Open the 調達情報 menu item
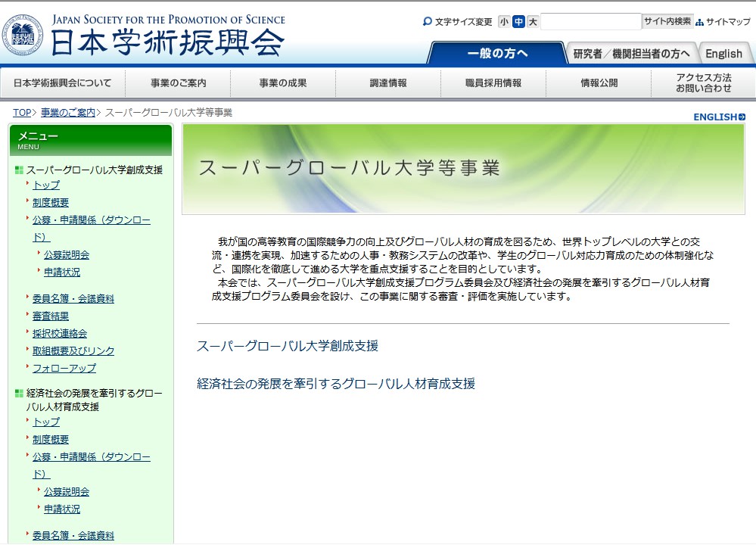The image size is (756, 545). [x=388, y=83]
